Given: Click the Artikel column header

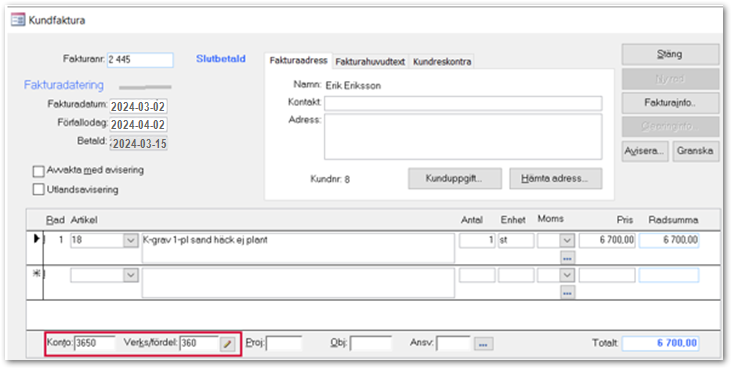Looking at the screenshot, I should coord(84,220).
